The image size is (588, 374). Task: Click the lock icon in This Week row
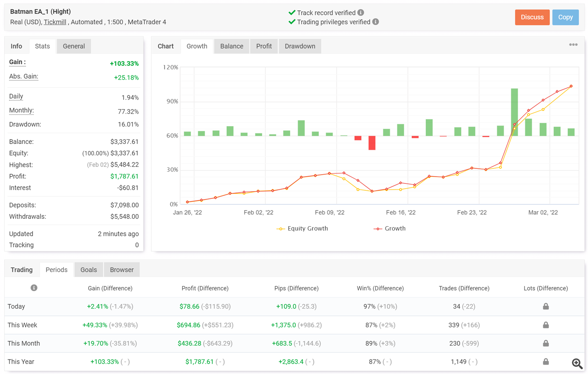pos(546,325)
